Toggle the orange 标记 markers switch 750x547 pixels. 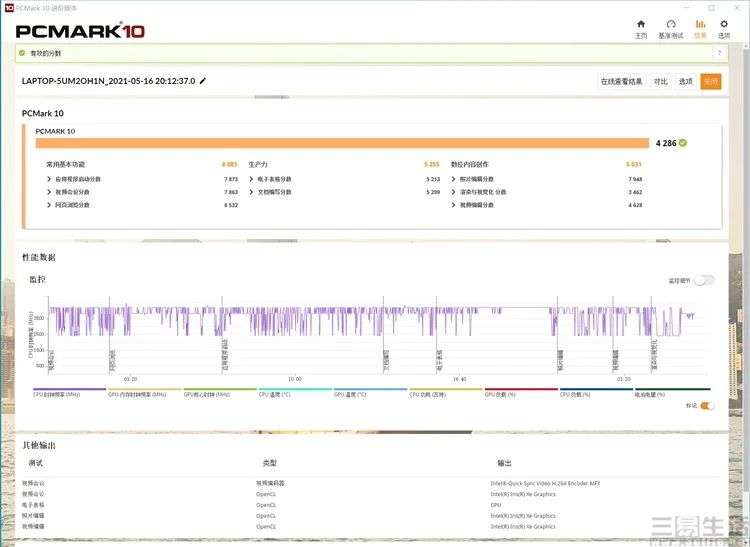(x=707, y=405)
